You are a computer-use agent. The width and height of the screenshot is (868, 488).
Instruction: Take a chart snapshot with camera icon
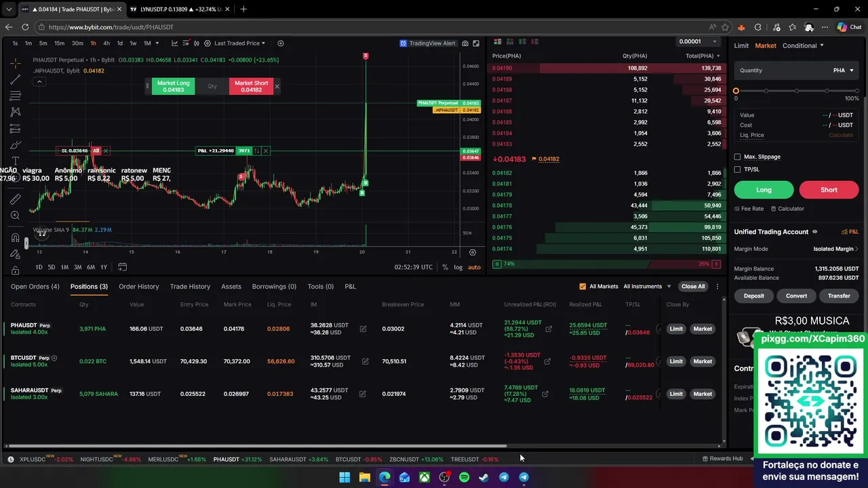(465, 43)
